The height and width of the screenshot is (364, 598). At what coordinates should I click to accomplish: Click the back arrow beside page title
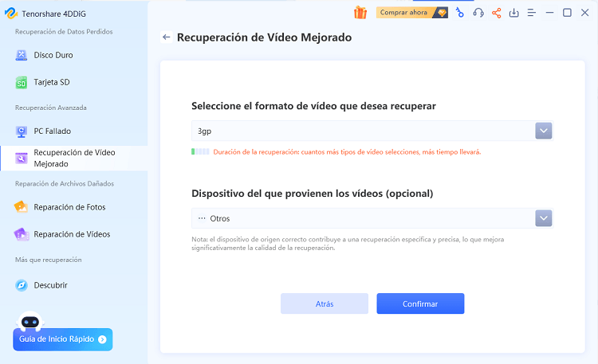pyautogui.click(x=166, y=37)
